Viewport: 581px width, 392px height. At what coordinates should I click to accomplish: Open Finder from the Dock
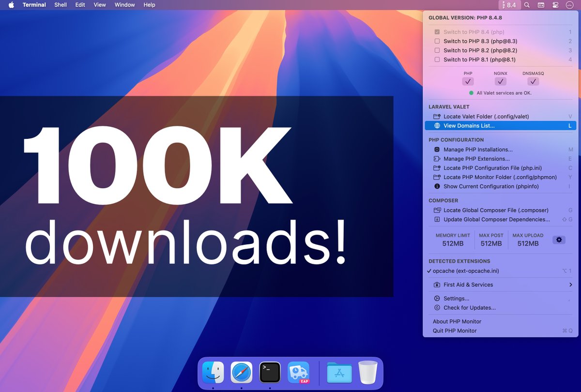213,373
